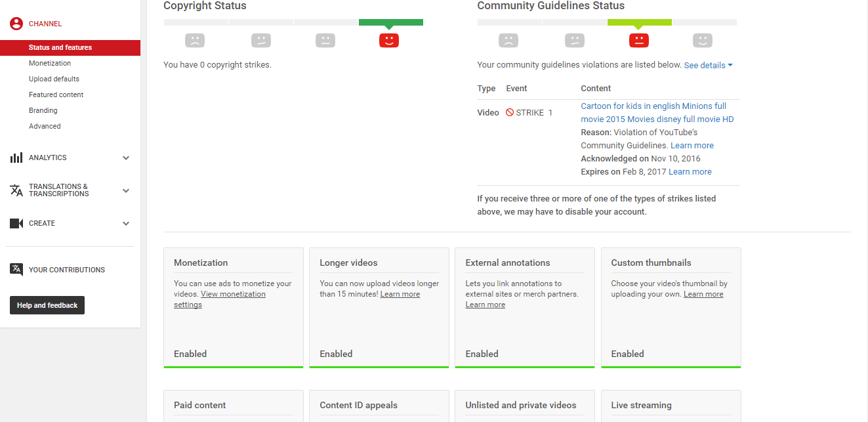Screen dimensions: 868x422
Task: Open the Minions cartoon video link
Action: click(x=653, y=106)
